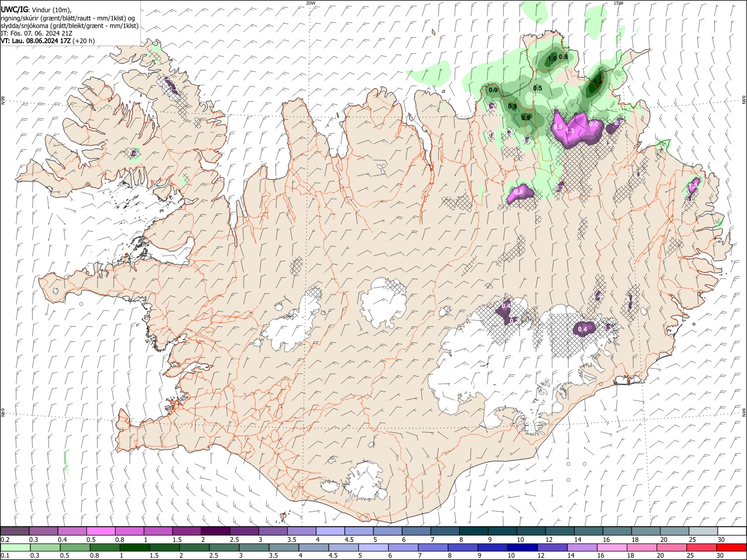Viewport: 747px width, 560px height.
Task: Click the "rigning/skúrir (grænt/blátt/rautt - mm/1klst) og" line
Action: [68, 18]
